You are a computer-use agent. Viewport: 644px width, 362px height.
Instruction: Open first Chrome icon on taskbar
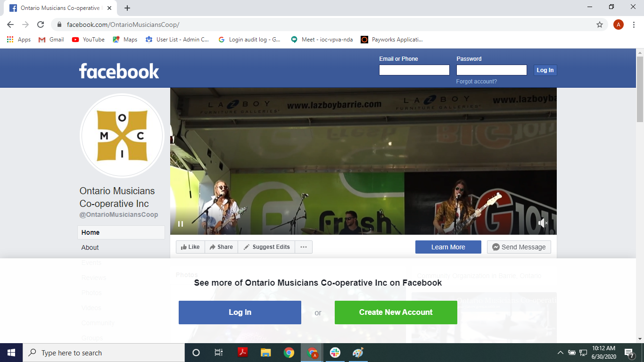pos(289,353)
